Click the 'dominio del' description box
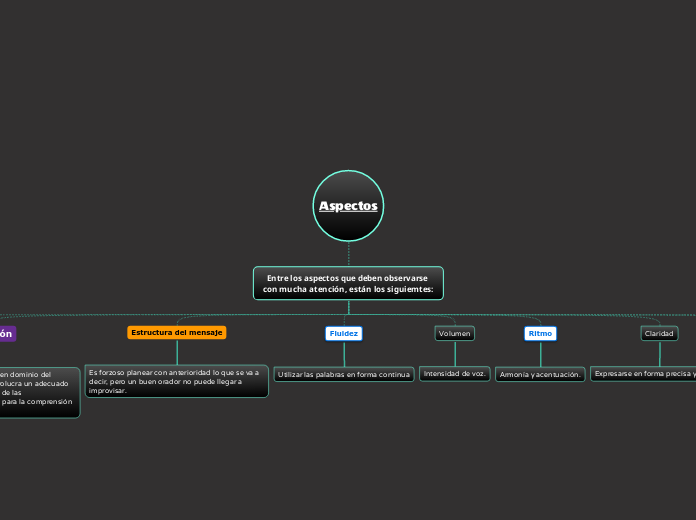This screenshot has width=696, height=520. coord(39,393)
